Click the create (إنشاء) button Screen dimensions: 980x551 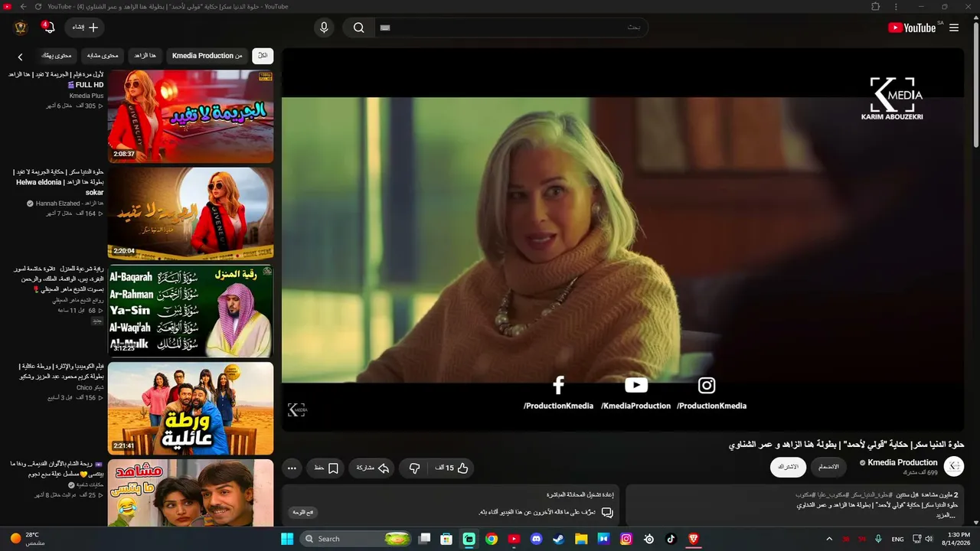(x=85, y=28)
